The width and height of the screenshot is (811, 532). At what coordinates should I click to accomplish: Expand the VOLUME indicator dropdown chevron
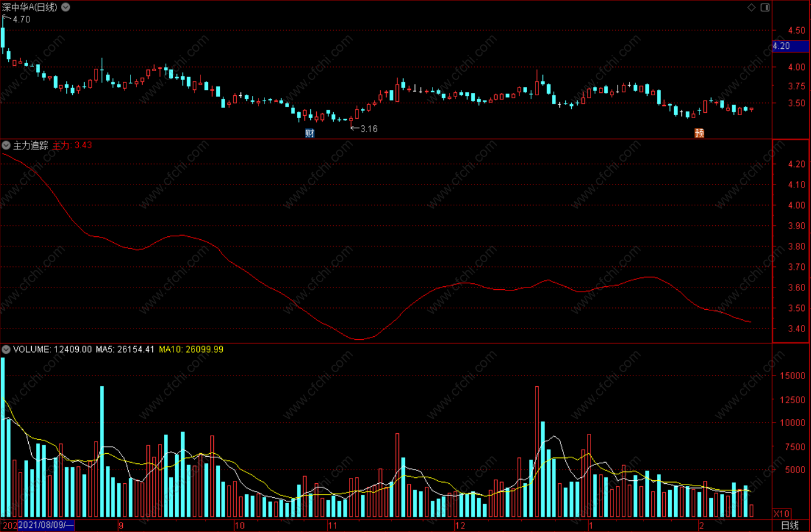click(6, 349)
